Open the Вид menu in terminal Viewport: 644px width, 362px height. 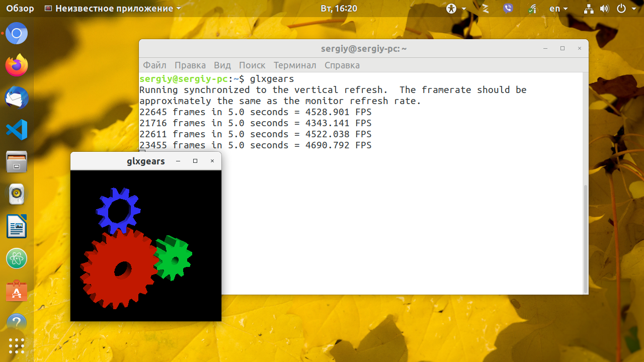pos(222,65)
